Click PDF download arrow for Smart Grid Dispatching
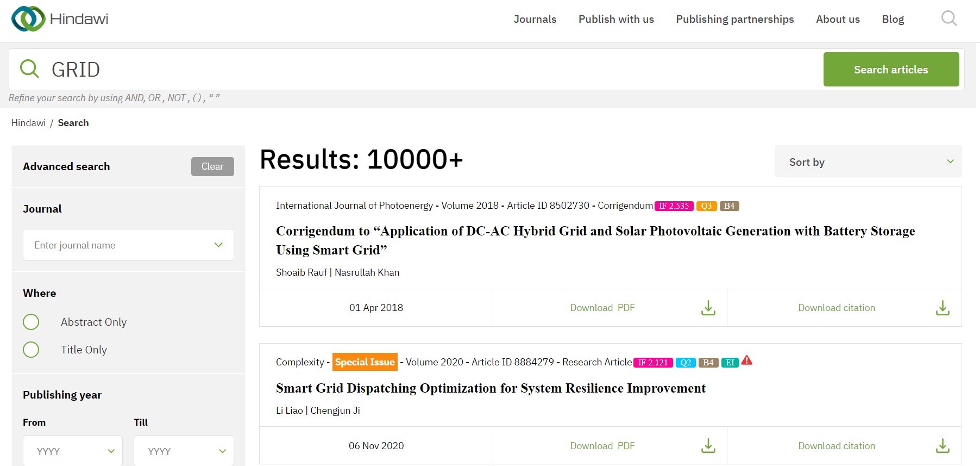This screenshot has height=466, width=980. tap(708, 446)
